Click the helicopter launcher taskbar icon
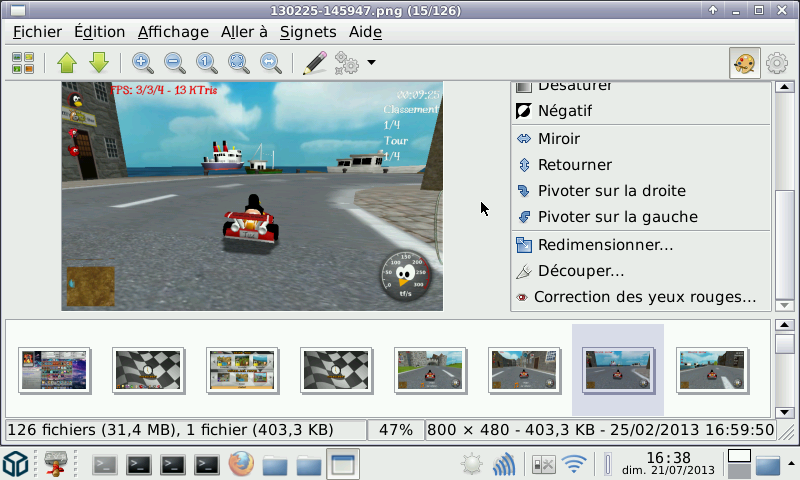 coord(55,464)
